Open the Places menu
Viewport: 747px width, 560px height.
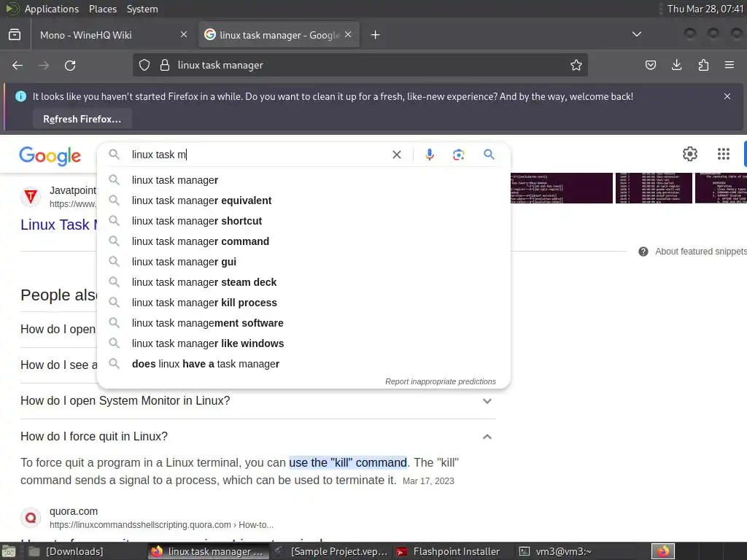tap(102, 9)
